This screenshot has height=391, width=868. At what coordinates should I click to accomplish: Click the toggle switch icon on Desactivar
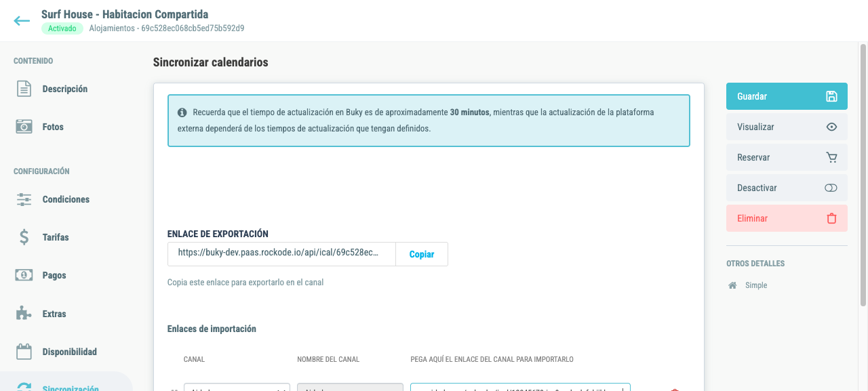point(831,188)
